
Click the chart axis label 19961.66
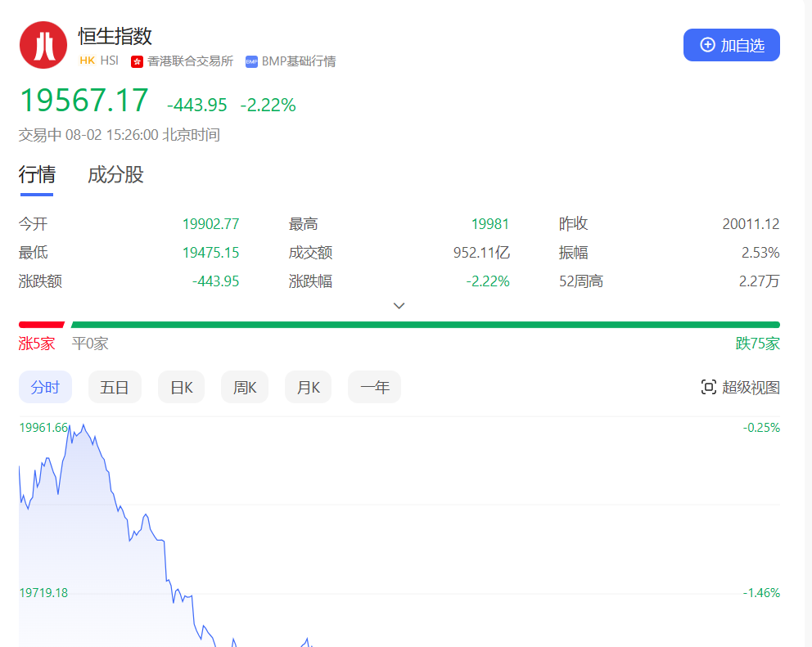coord(43,428)
